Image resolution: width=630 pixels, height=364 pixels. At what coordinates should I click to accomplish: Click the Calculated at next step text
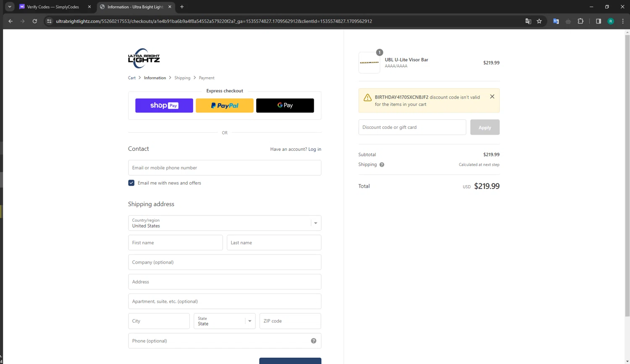479,165
